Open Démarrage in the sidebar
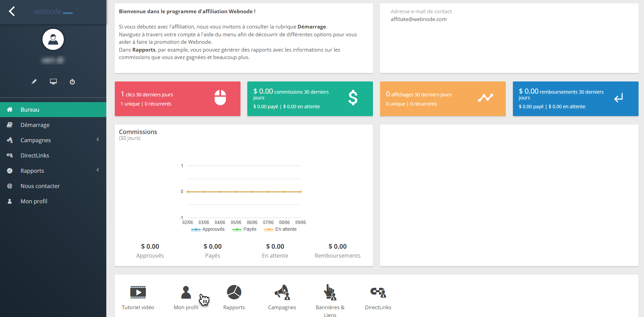Image resolution: width=644 pixels, height=317 pixels. 35,125
